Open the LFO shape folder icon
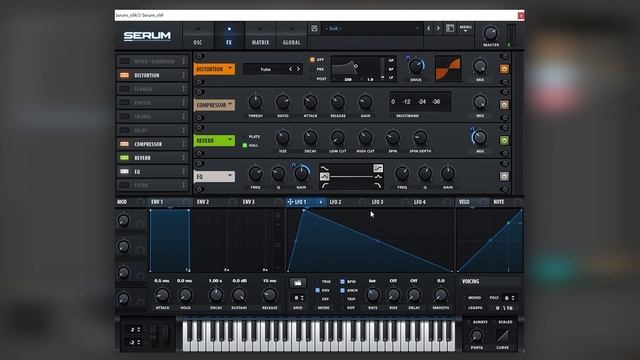Viewport: 640px width, 360px height. click(x=298, y=282)
